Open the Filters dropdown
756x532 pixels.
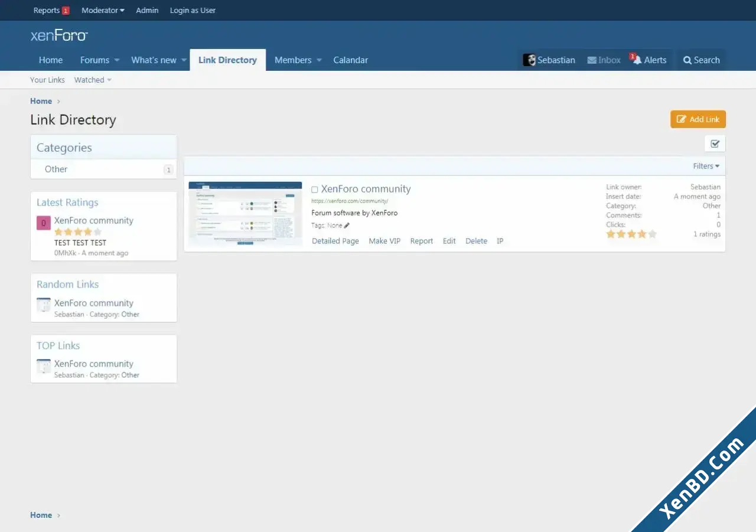(x=706, y=166)
